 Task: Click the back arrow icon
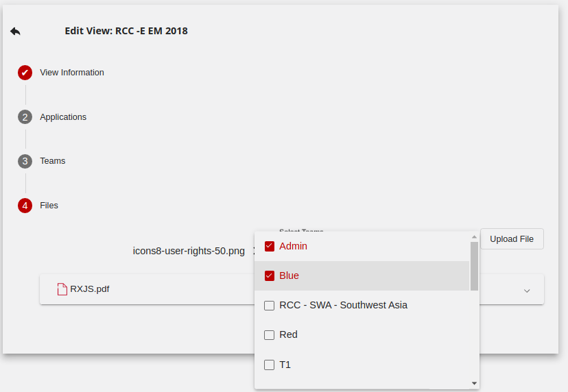(15, 31)
